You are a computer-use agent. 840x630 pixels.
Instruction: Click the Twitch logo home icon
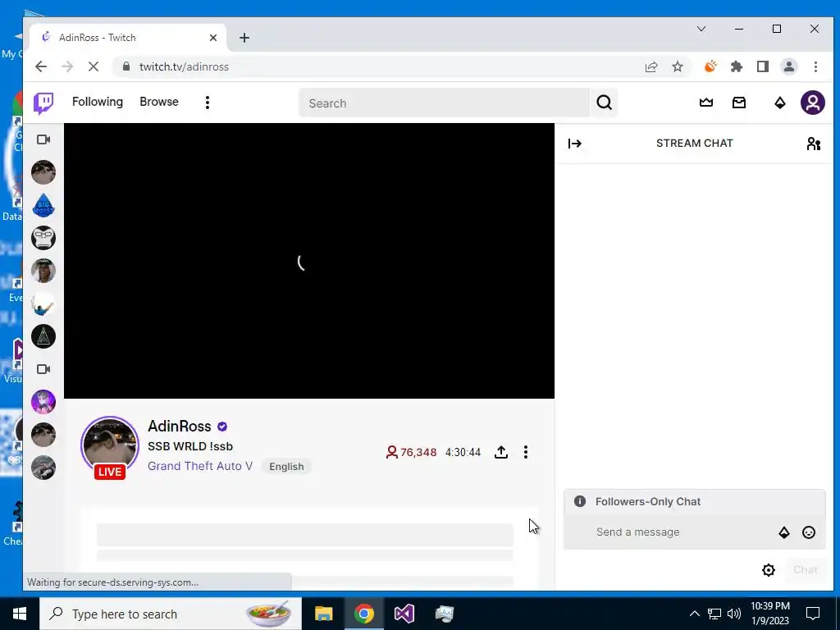point(43,103)
